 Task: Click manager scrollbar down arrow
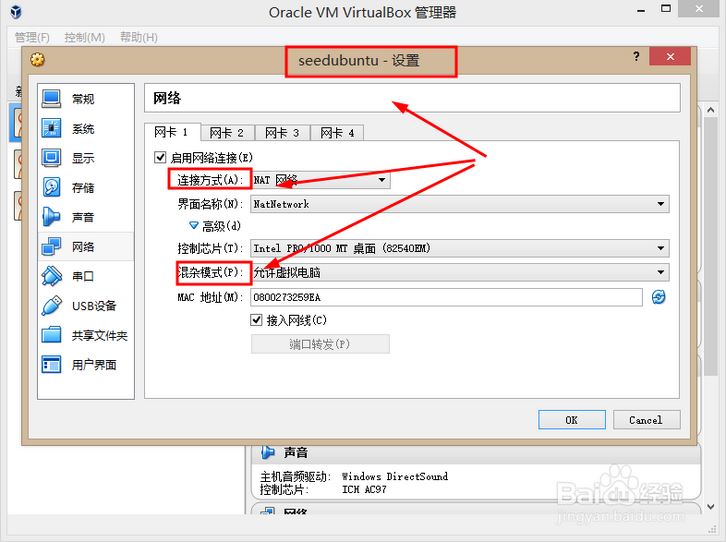coord(711,506)
